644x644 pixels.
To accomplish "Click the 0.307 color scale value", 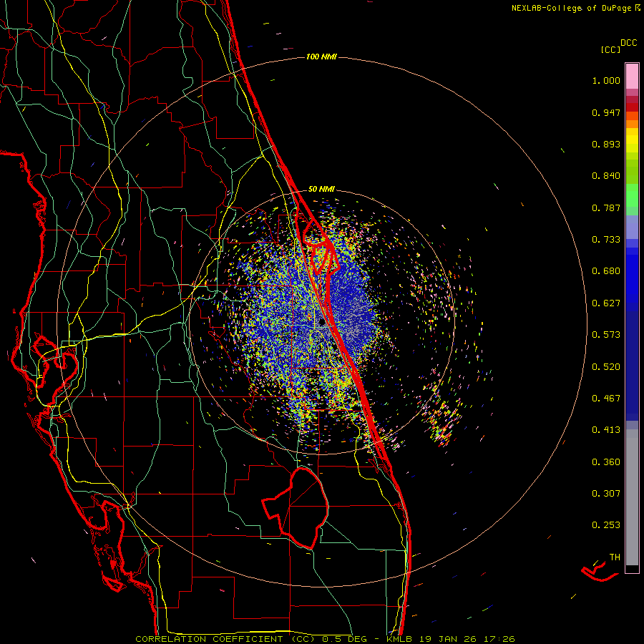I will (606, 494).
